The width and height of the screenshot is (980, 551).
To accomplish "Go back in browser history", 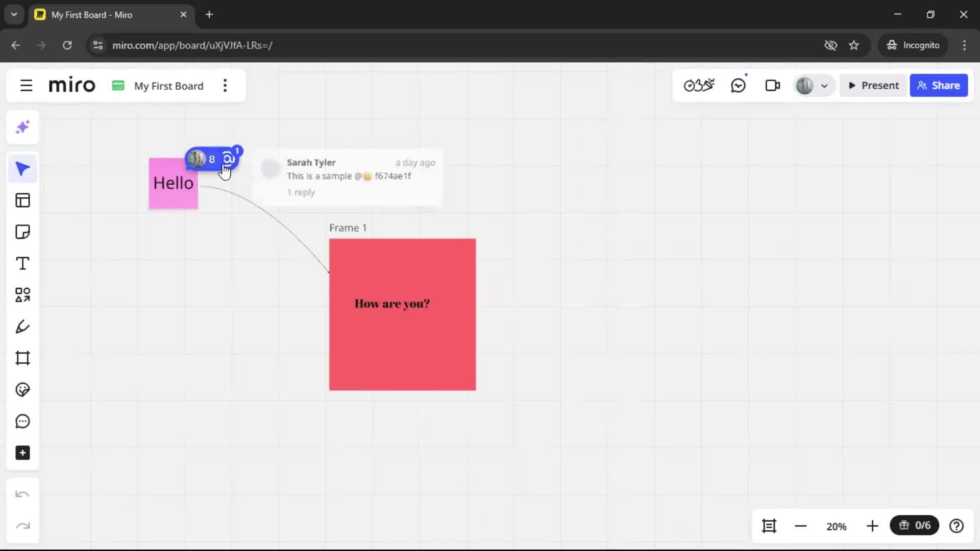I will [16, 45].
